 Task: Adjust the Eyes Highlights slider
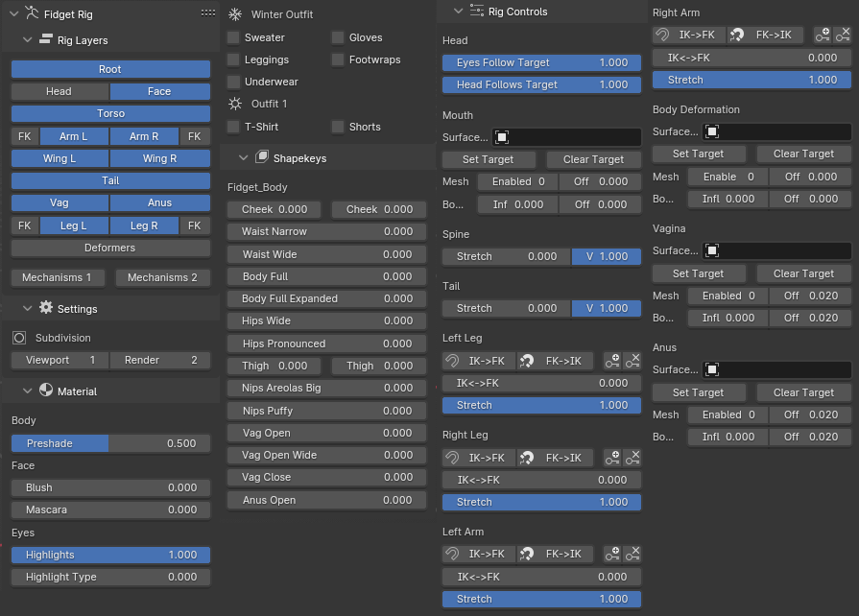click(x=110, y=555)
